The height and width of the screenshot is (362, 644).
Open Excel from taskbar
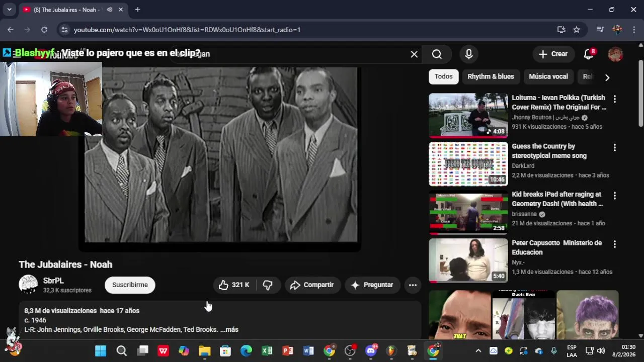pos(267,351)
